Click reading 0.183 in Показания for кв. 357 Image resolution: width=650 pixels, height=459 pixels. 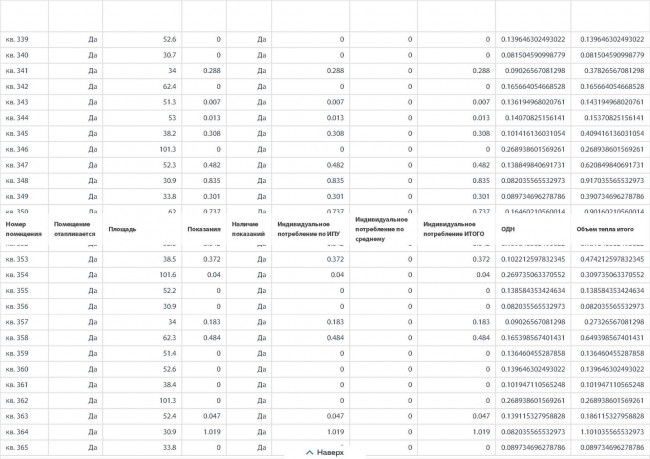[212, 322]
